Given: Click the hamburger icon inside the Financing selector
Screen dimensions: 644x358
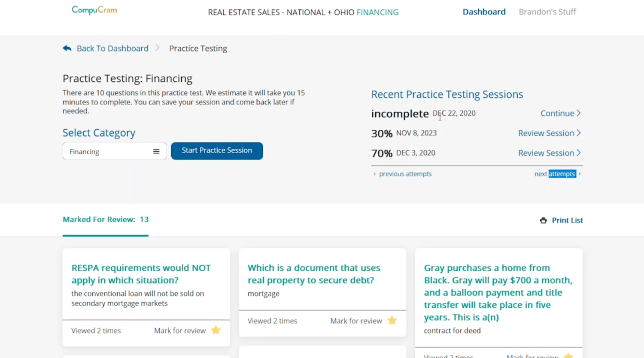Looking at the screenshot, I should click(156, 151).
